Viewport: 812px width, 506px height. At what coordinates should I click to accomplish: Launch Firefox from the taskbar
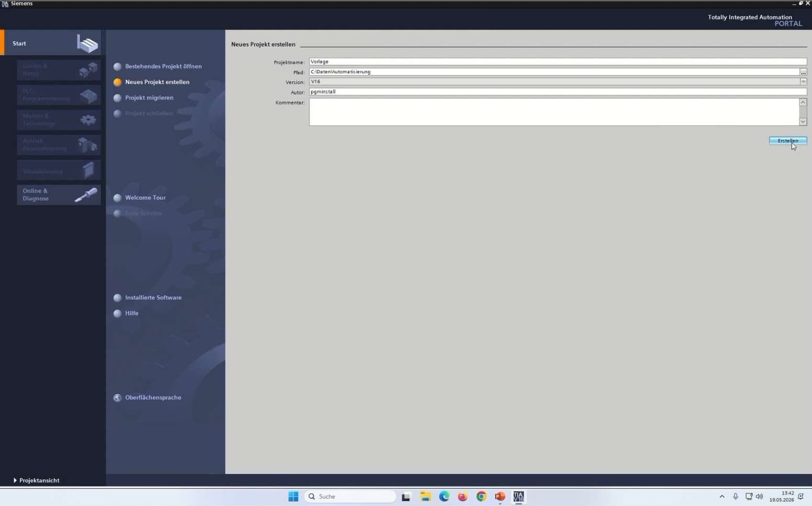point(463,497)
